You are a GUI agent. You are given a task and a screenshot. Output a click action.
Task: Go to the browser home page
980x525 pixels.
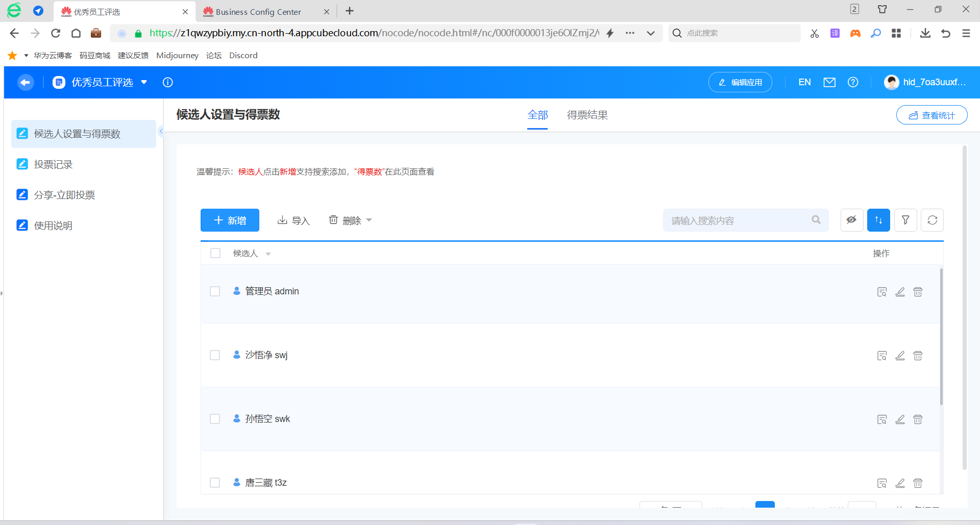(x=76, y=33)
